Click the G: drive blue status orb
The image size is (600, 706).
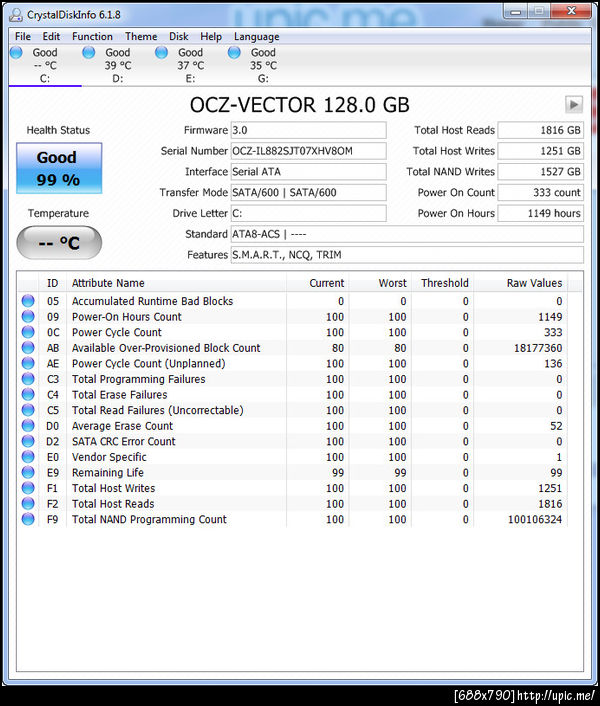(234, 53)
